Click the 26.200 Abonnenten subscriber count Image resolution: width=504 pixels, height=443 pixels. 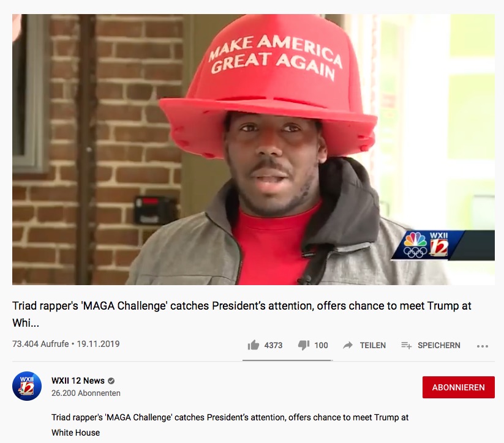point(86,393)
